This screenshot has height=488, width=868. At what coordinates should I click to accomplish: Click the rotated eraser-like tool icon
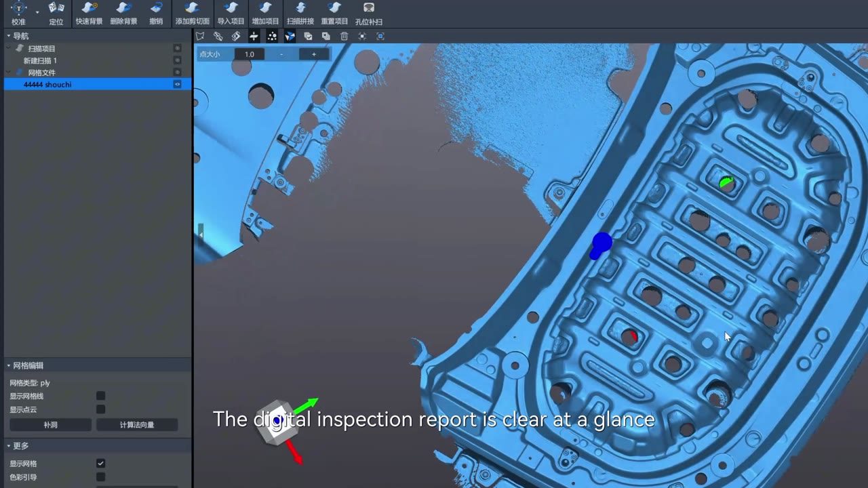(x=236, y=36)
